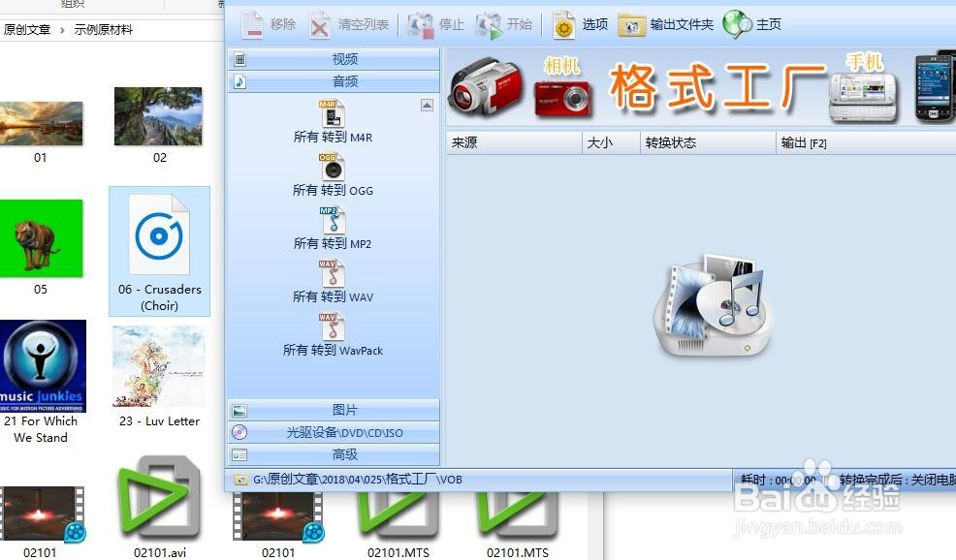The image size is (956, 560).
Task: Select the All to WAV icon
Action: [333, 273]
